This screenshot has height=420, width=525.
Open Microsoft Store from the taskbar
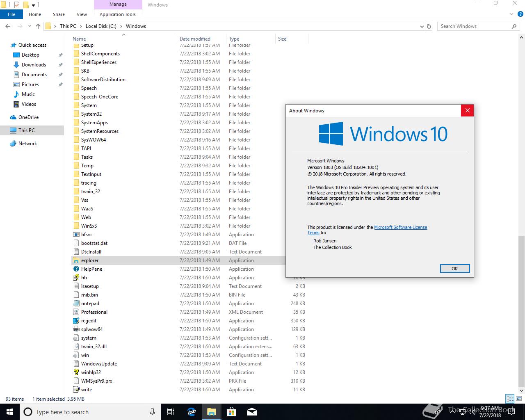(232, 412)
